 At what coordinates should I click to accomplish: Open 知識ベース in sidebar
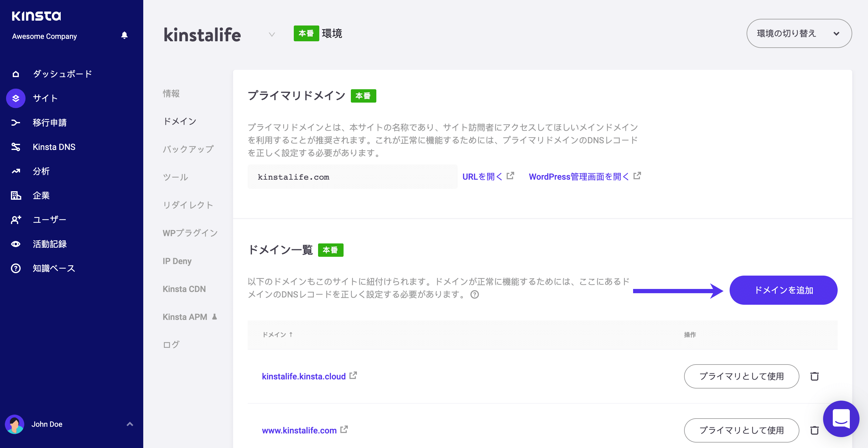[x=54, y=268]
